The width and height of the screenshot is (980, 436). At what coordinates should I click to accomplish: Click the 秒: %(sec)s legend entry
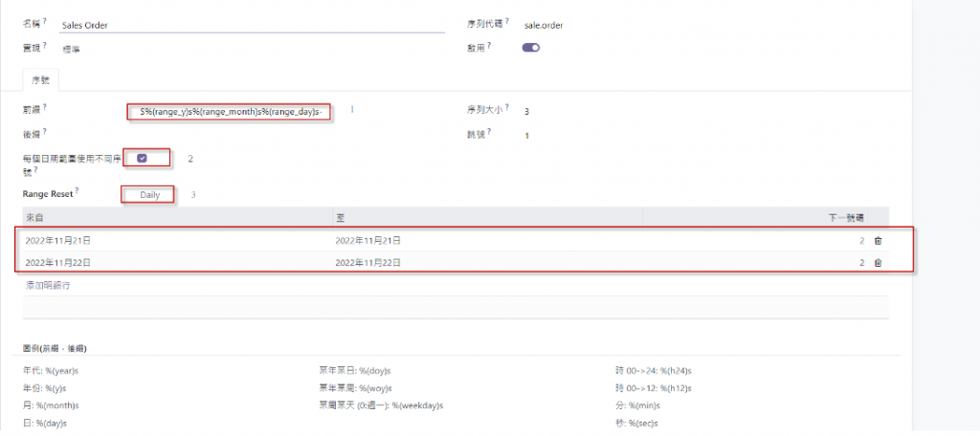[x=636, y=423]
